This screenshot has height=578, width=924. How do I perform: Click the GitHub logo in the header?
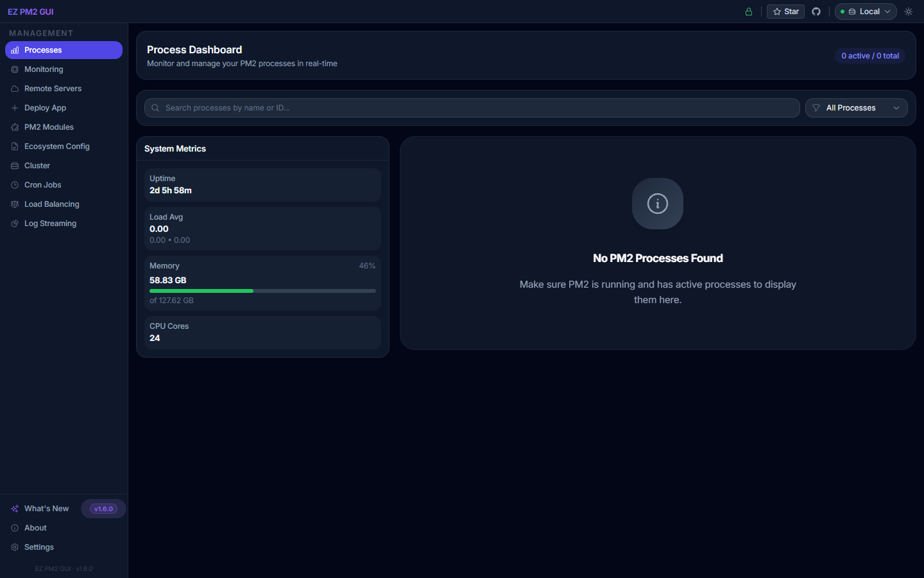(x=816, y=11)
